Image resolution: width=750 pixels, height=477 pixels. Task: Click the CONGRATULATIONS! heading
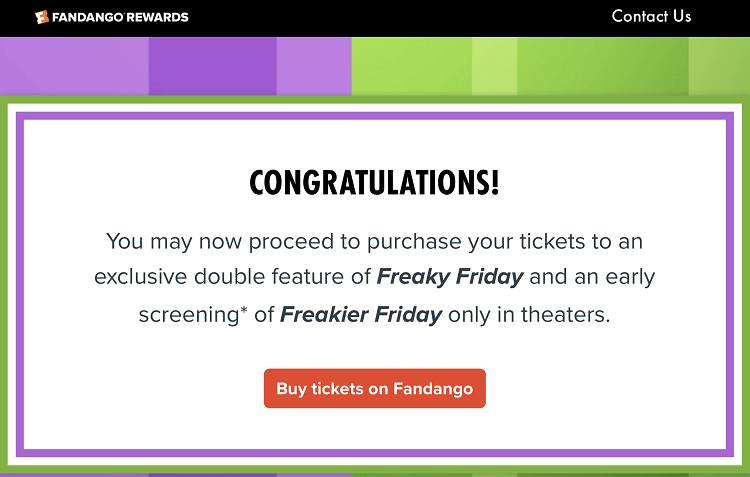pyautogui.click(x=375, y=182)
